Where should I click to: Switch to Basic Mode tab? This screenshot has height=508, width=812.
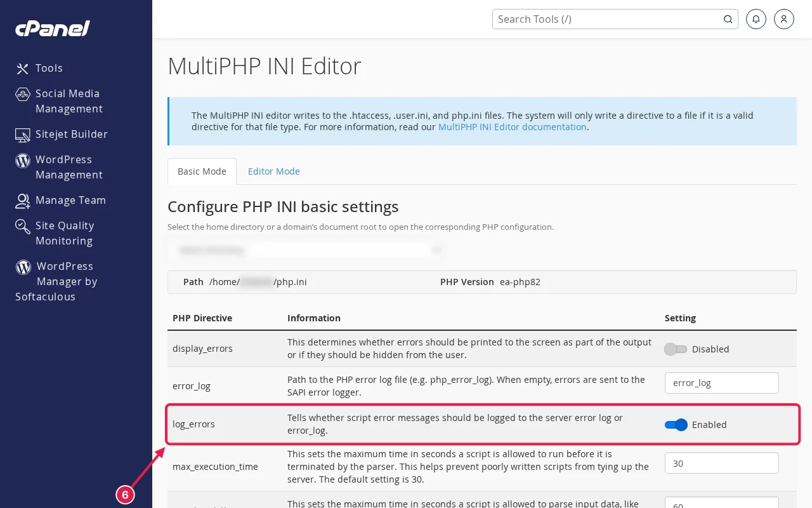point(202,171)
